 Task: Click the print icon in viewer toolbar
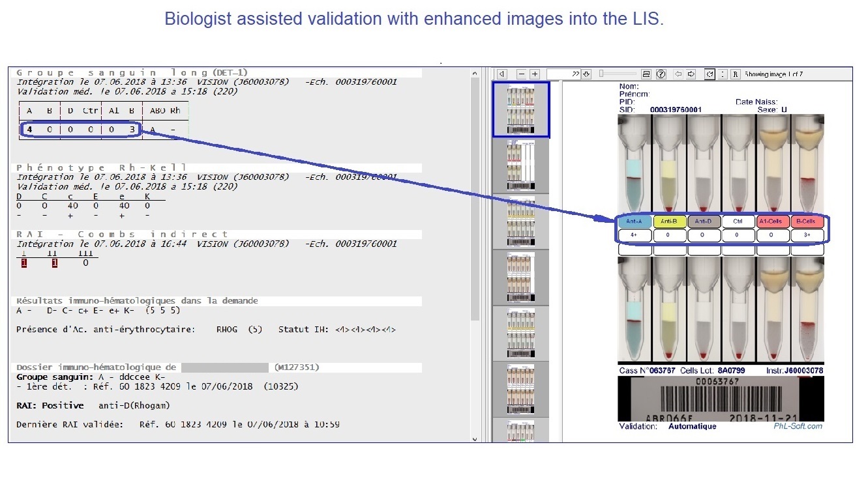point(646,74)
